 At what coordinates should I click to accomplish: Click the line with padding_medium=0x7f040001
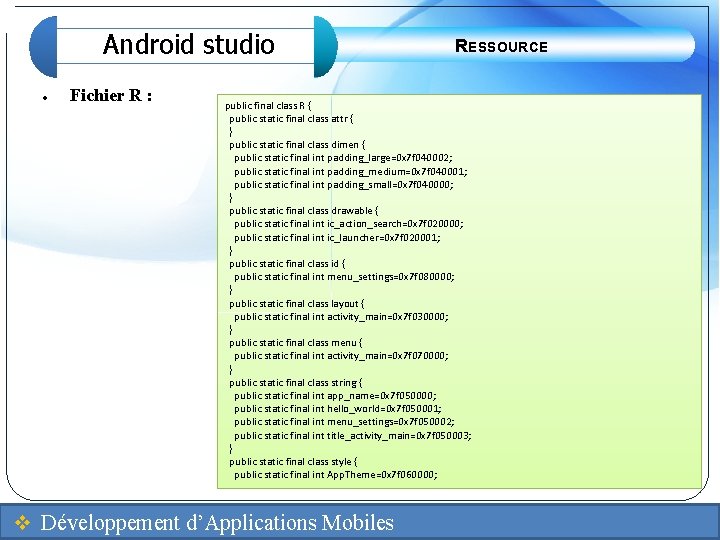pyautogui.click(x=351, y=172)
